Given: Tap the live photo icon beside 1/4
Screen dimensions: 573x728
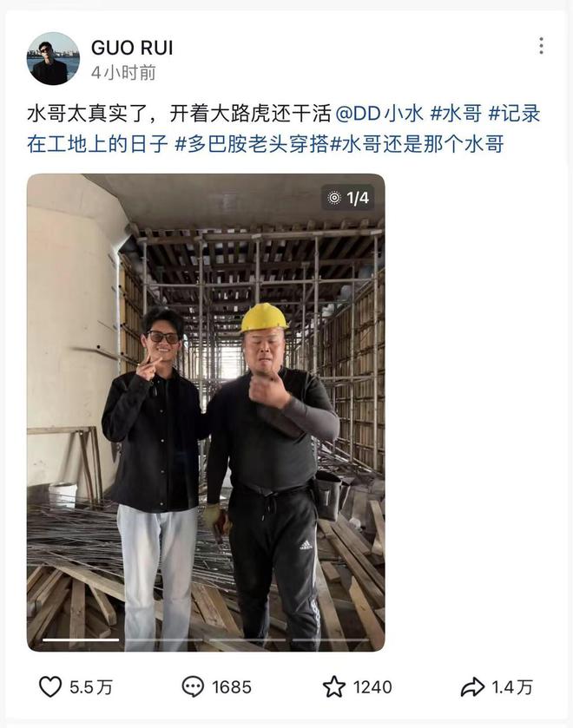Looking at the screenshot, I should click(x=334, y=198).
